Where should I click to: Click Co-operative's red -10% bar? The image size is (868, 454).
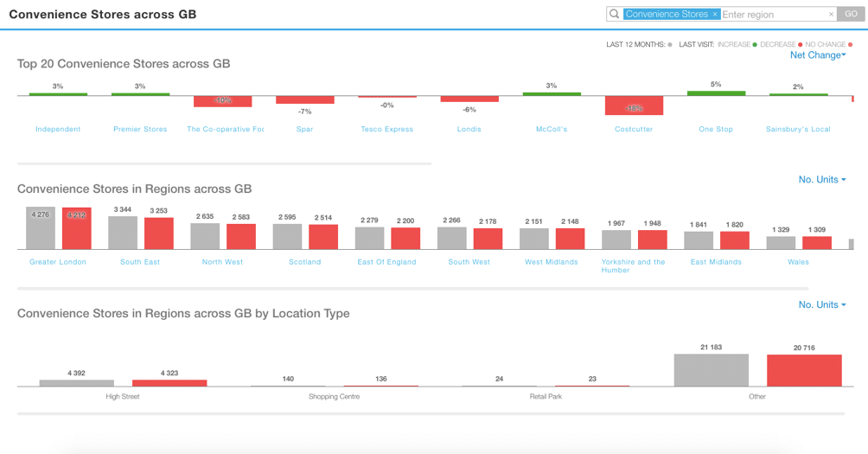click(222, 101)
